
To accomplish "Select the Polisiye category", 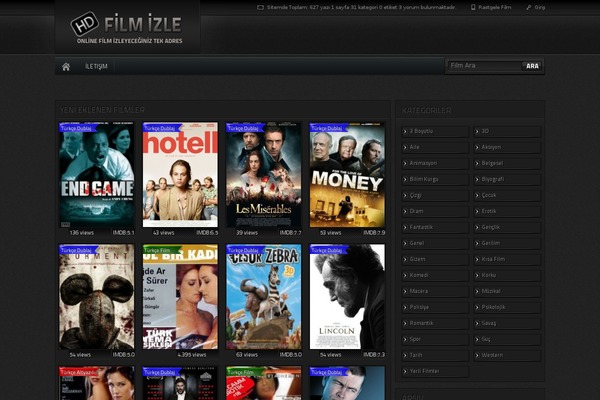I will point(435,308).
